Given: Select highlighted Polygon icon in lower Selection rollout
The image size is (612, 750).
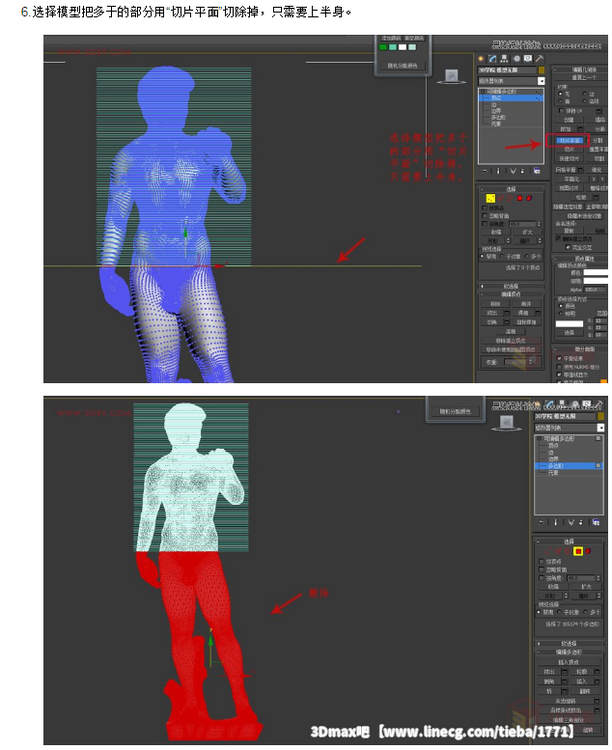Looking at the screenshot, I should (578, 551).
